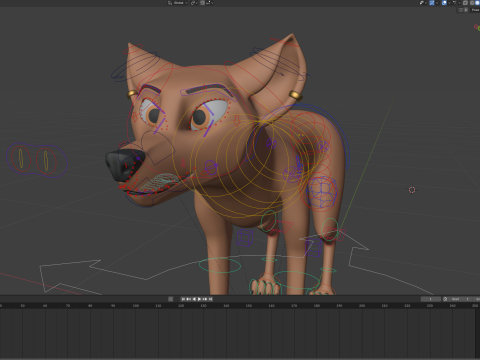Click frame 200 on timeline ruler
The height and width of the screenshot is (360, 480).
362,305
